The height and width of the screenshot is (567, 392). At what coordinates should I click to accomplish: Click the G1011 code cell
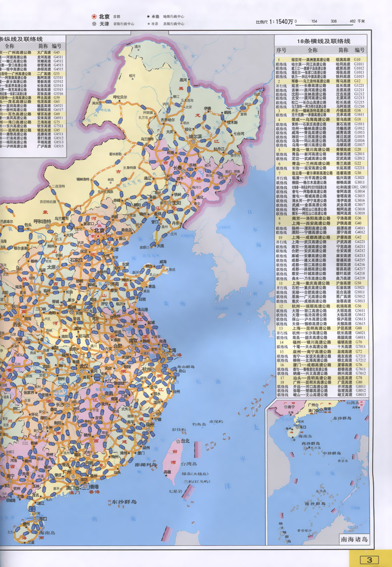point(359,64)
